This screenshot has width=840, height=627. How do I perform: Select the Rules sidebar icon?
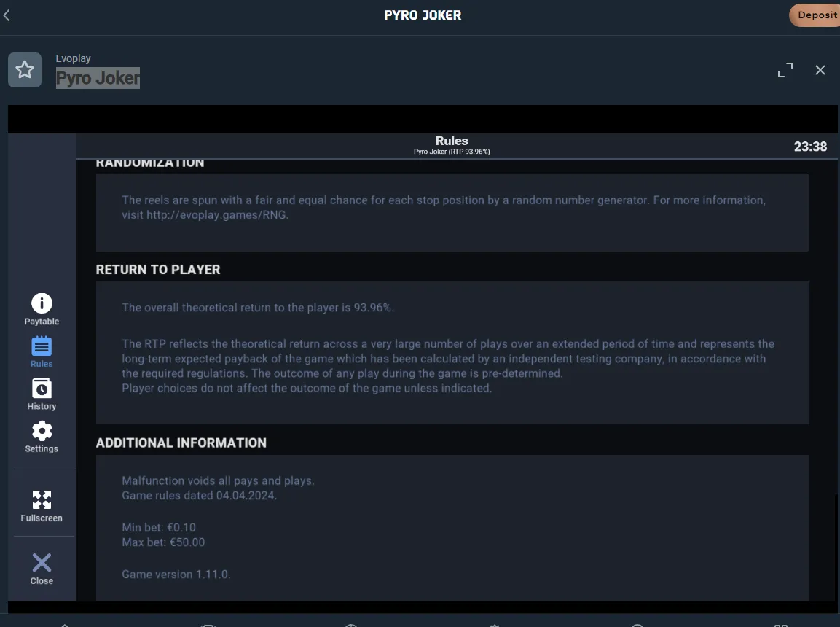click(42, 351)
